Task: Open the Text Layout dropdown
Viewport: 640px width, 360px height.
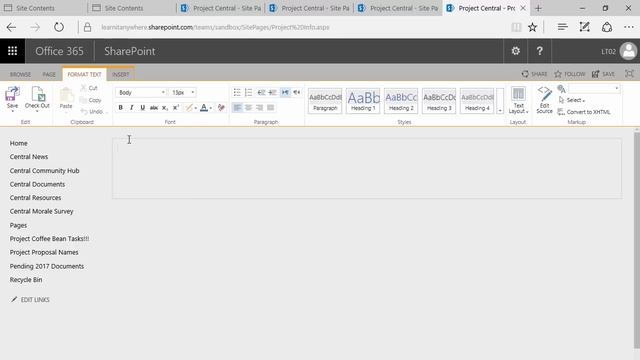Action: [518, 100]
